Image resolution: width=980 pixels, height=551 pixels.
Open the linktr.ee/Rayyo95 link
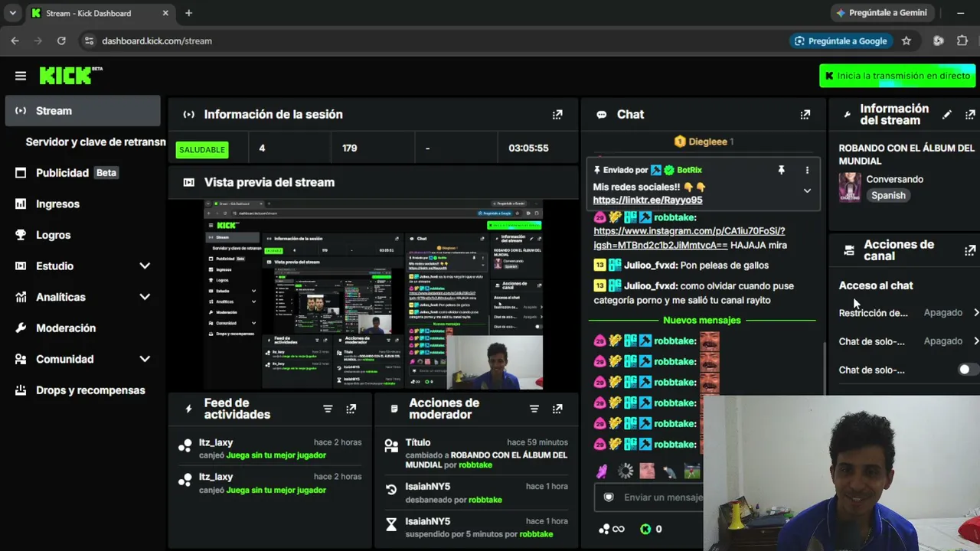click(x=648, y=201)
